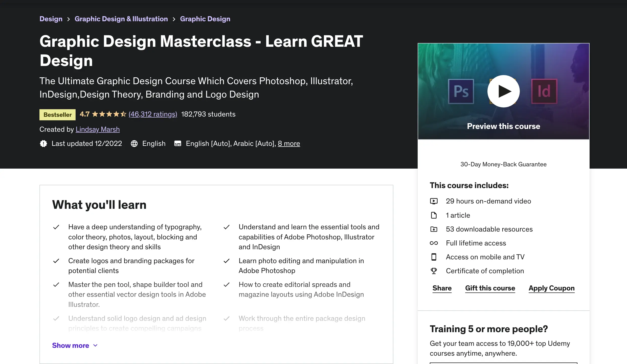The width and height of the screenshot is (627, 364).
Task: Go to Graphic Design & Illustration breadcrumb
Action: 121,19
